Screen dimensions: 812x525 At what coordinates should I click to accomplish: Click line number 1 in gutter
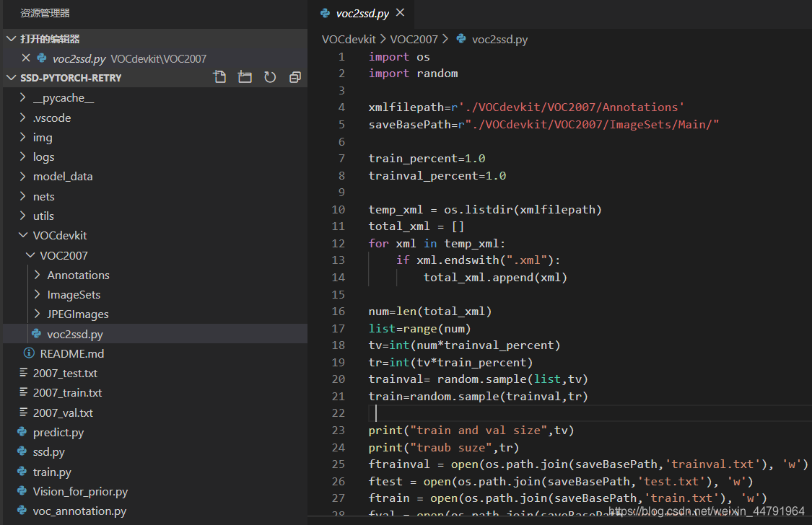point(341,56)
